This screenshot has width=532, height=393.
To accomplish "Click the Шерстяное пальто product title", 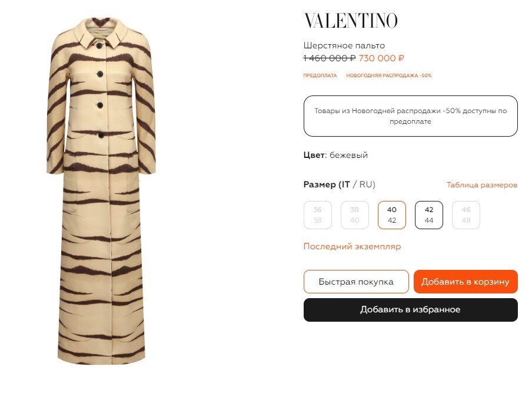I will coord(344,45).
